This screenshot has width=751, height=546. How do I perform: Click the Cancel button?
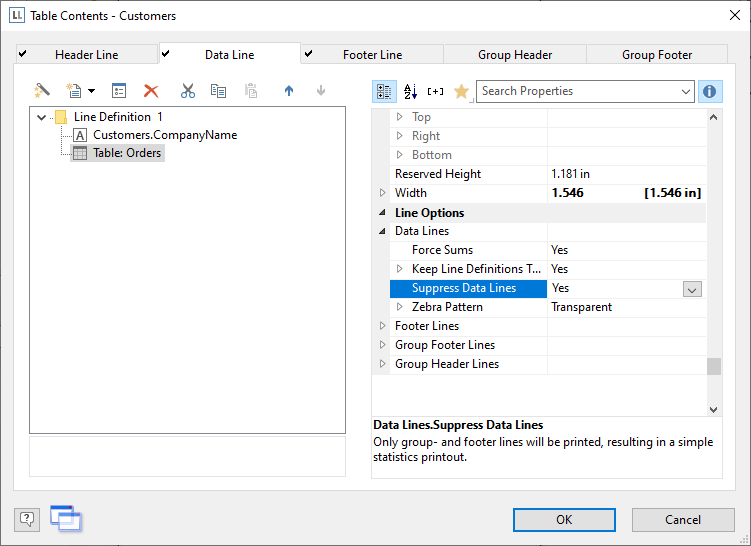point(682,520)
